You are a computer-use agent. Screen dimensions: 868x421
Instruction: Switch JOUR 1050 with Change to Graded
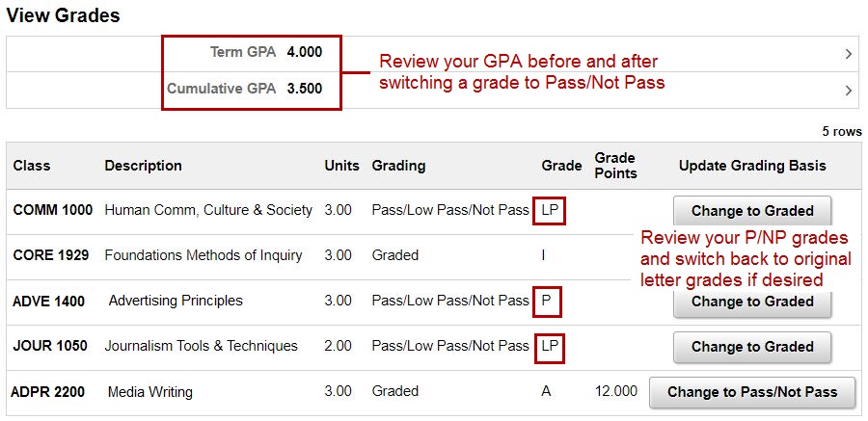(x=752, y=347)
